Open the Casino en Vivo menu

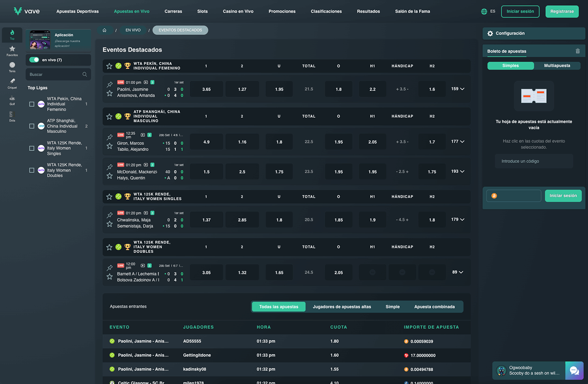pos(238,11)
